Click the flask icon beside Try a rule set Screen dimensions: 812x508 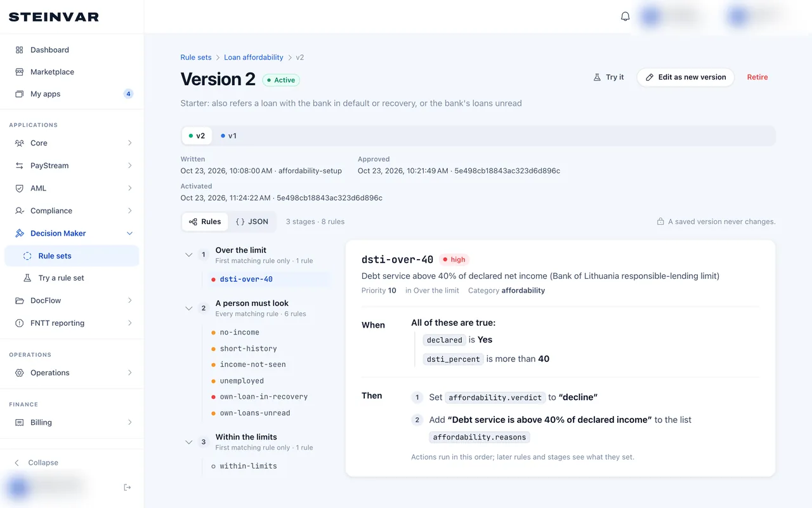[27, 278]
